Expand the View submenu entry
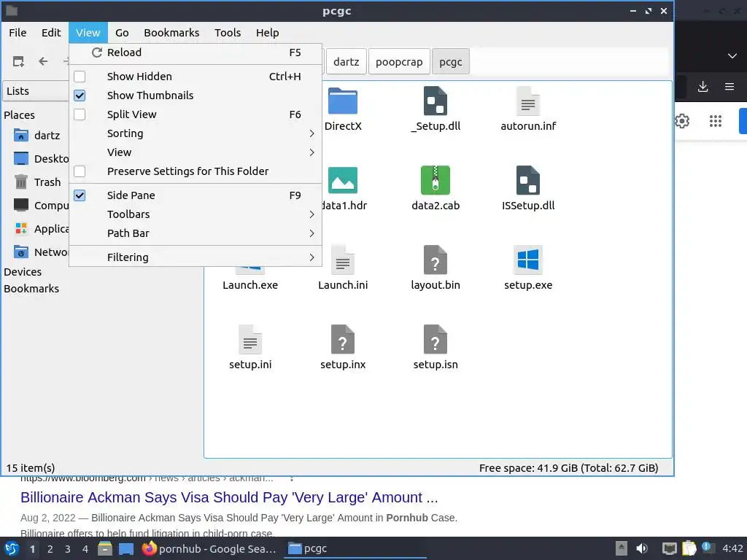The width and height of the screenshot is (747, 560). (x=196, y=152)
